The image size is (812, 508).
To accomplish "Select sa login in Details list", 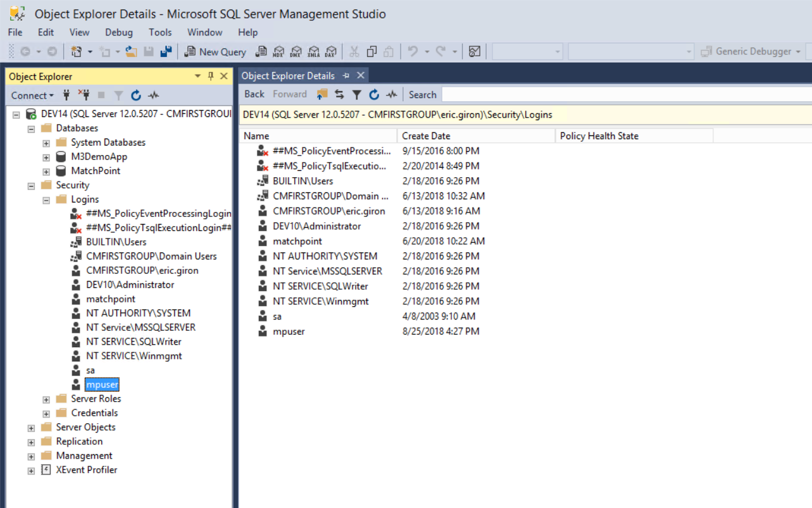I will coord(277,316).
